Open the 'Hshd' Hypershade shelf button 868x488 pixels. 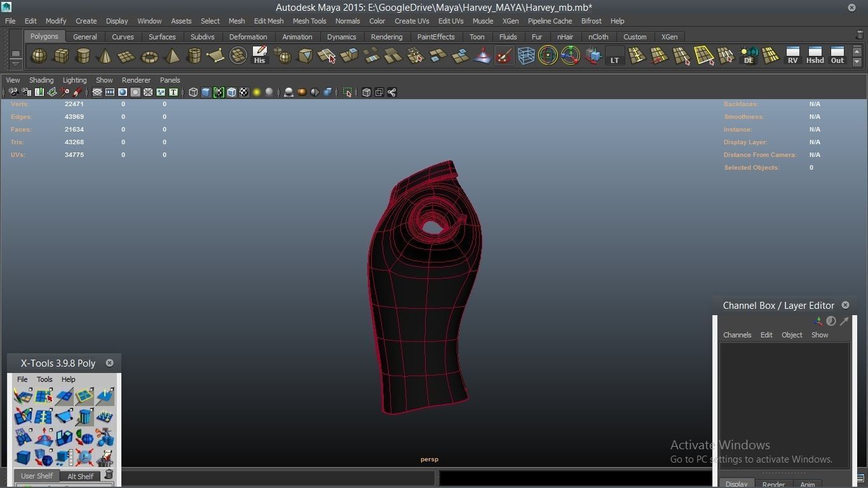tap(815, 56)
